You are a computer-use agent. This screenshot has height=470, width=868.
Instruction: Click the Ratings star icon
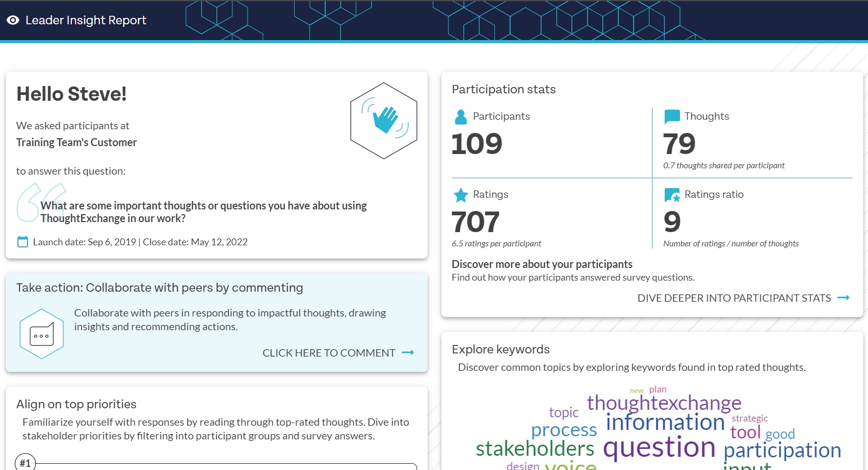tap(461, 195)
